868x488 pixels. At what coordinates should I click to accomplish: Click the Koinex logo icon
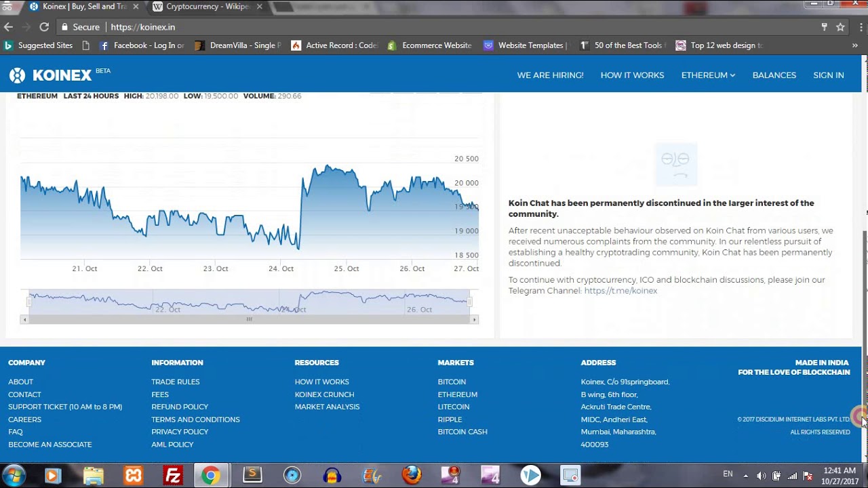click(17, 75)
